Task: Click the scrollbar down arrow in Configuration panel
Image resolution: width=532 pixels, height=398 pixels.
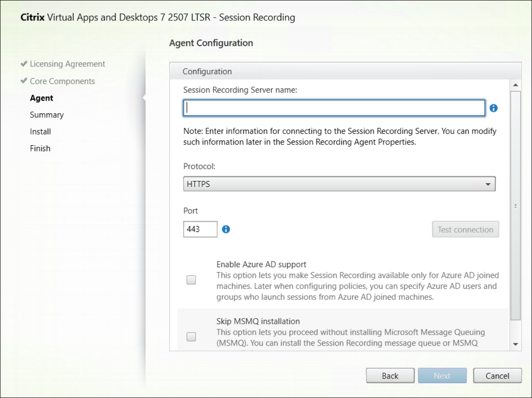Action: tap(515, 344)
